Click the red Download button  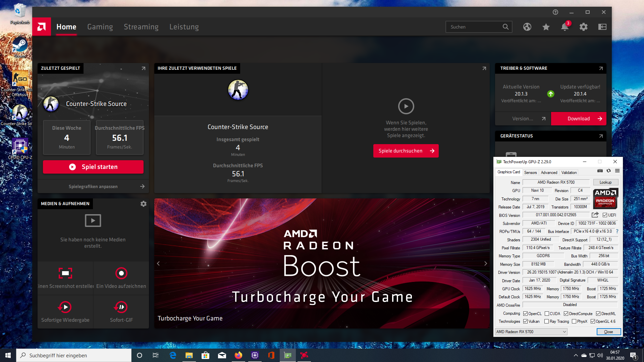pos(578,119)
